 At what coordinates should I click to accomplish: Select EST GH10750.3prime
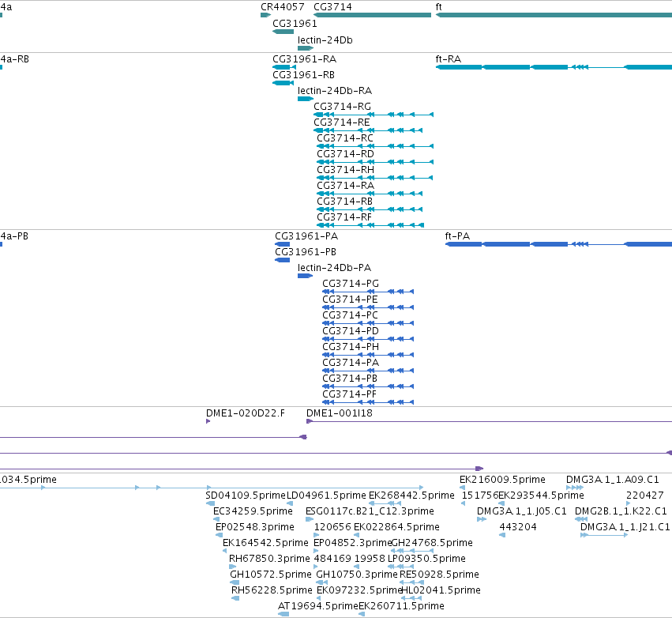pyautogui.click(x=322, y=582)
